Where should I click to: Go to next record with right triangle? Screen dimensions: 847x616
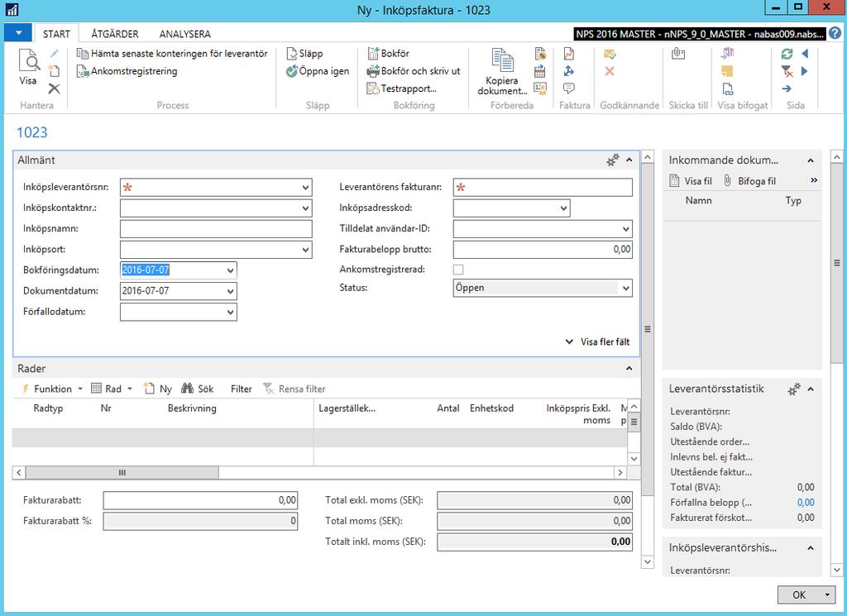[x=805, y=71]
